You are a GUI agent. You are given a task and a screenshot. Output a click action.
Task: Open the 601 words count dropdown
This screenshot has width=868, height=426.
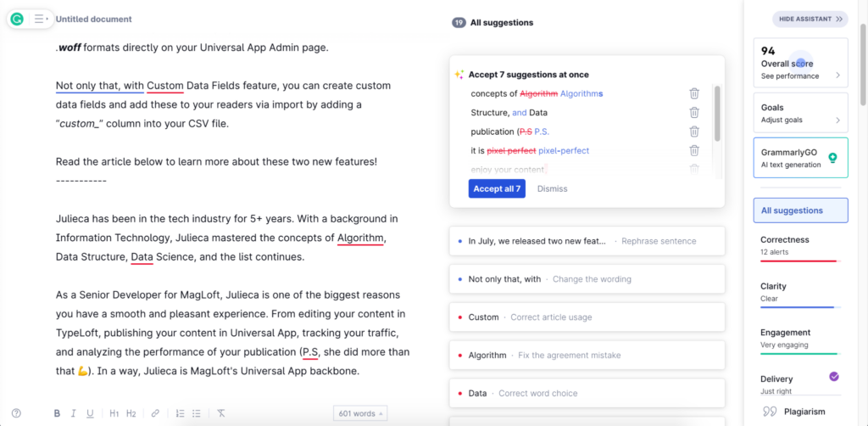point(360,413)
